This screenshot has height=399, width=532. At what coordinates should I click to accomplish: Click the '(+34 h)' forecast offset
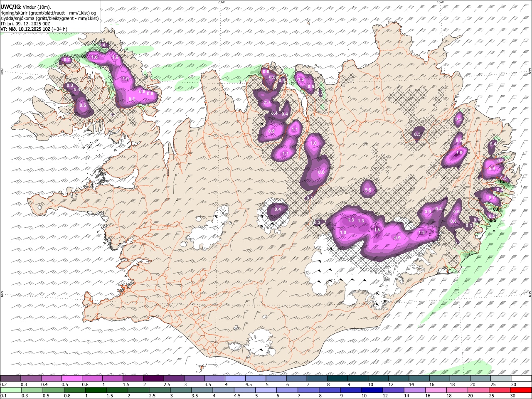coord(59,29)
